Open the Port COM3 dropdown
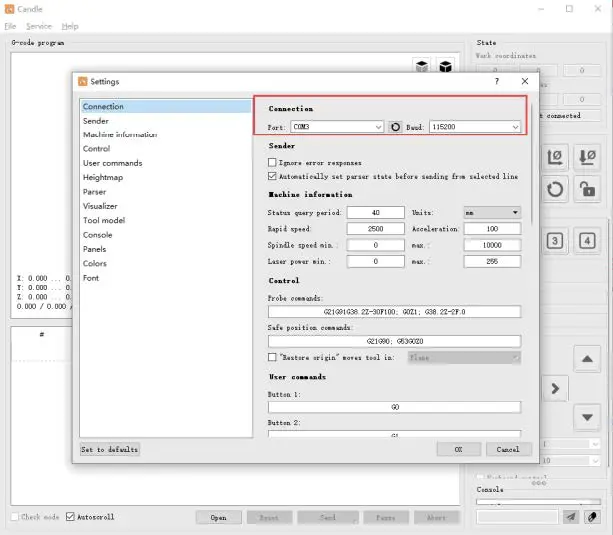 [x=338, y=127]
